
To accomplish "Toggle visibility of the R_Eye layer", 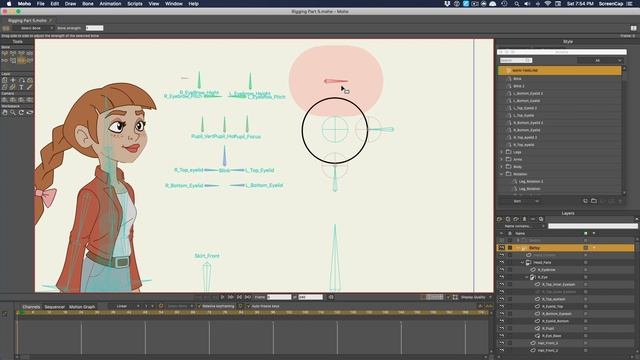I will [x=502, y=277].
